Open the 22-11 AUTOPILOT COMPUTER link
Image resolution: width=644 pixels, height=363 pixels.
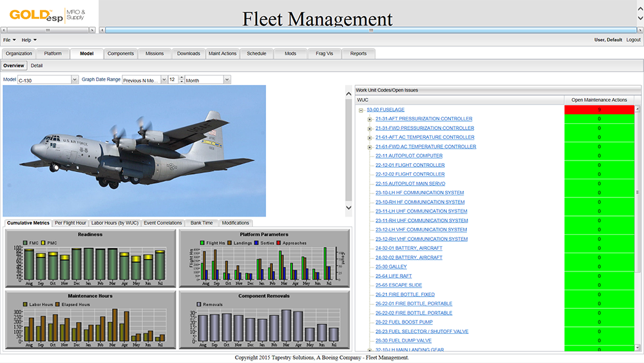(x=409, y=156)
